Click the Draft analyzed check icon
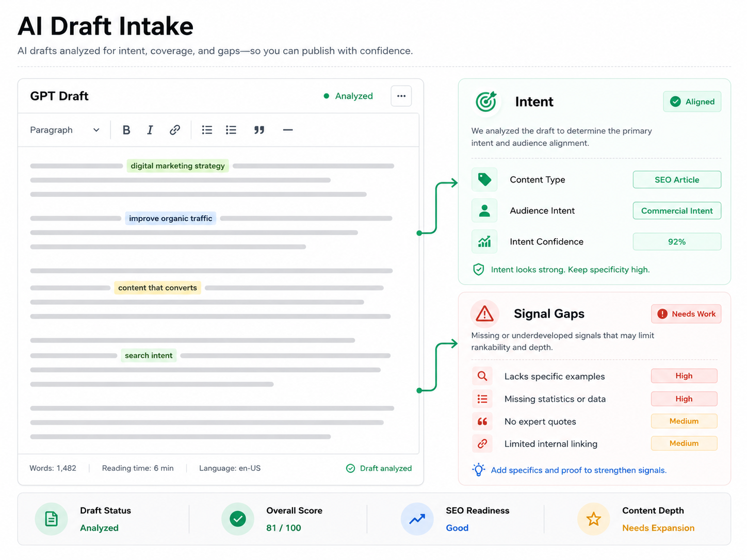The image size is (747, 560). coord(350,468)
